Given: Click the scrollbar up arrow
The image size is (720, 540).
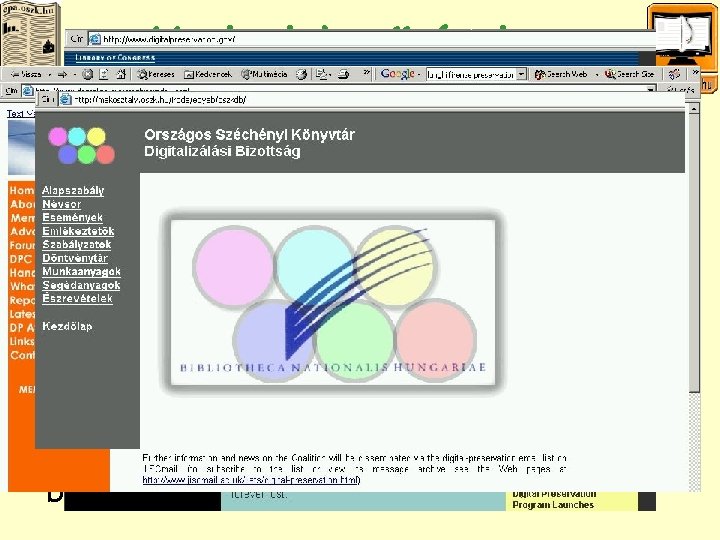Looking at the screenshot, I should tap(694, 109).
